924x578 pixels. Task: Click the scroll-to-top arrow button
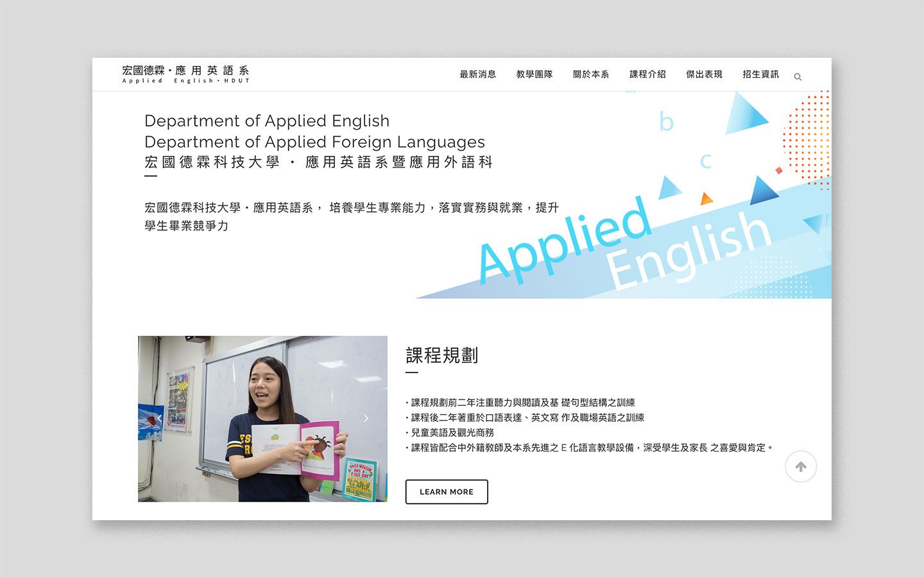pyautogui.click(x=800, y=467)
